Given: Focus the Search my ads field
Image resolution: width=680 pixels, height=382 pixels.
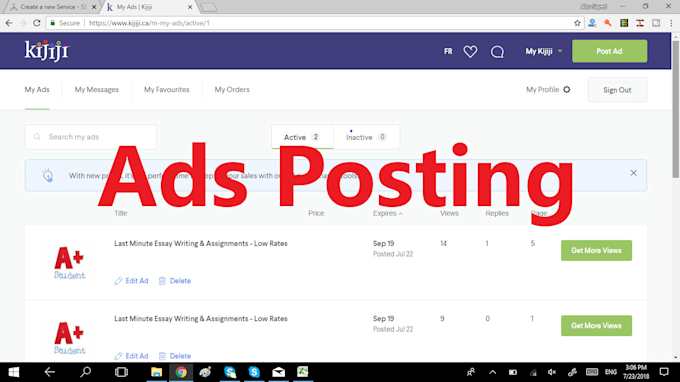Looking at the screenshot, I should pyautogui.click(x=91, y=137).
